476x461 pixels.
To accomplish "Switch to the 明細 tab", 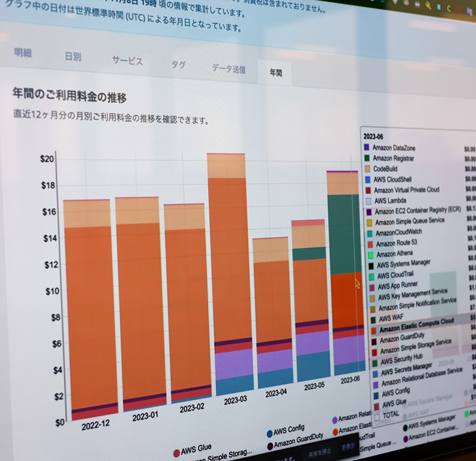I will point(23,52).
